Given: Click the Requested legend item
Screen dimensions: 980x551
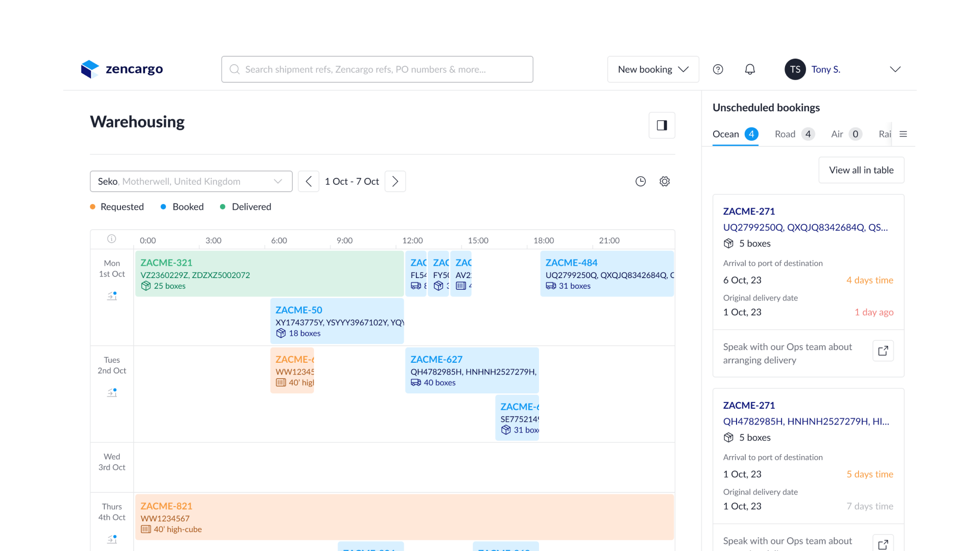Looking at the screenshot, I should tap(117, 207).
